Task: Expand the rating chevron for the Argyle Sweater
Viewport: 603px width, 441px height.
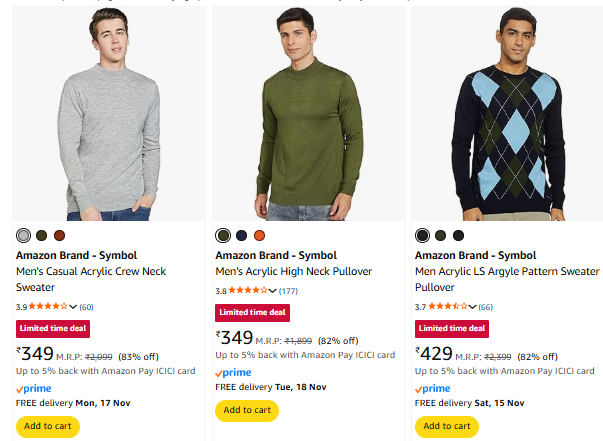Action: click(472, 306)
